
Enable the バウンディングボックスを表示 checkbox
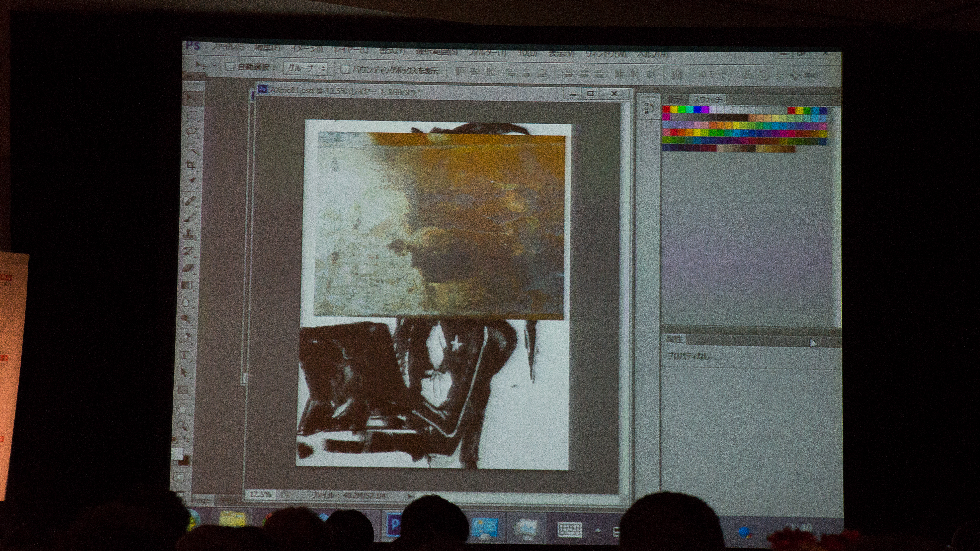tap(345, 69)
